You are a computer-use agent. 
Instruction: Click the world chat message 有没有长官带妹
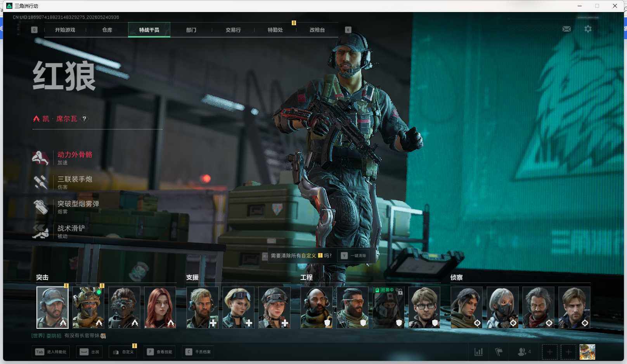[85, 336]
